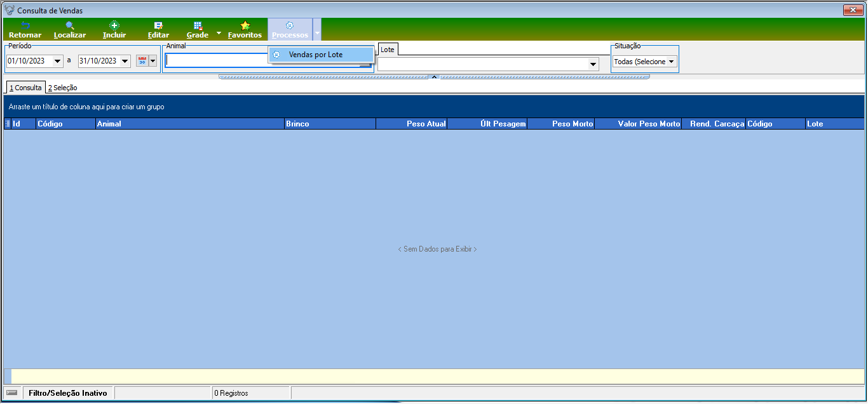Sort by Código header next to Lote column
868x404 pixels.
point(775,124)
